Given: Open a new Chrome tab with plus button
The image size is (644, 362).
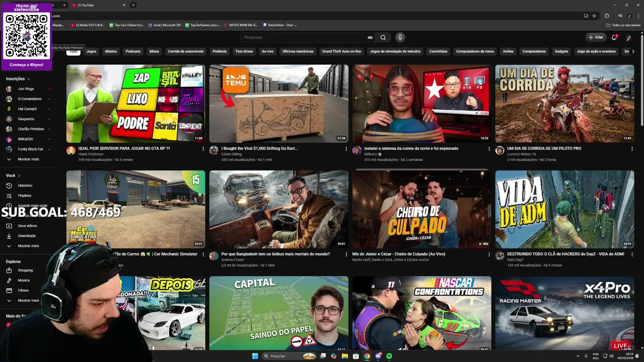Looking at the screenshot, I should pyautogui.click(x=133, y=5).
